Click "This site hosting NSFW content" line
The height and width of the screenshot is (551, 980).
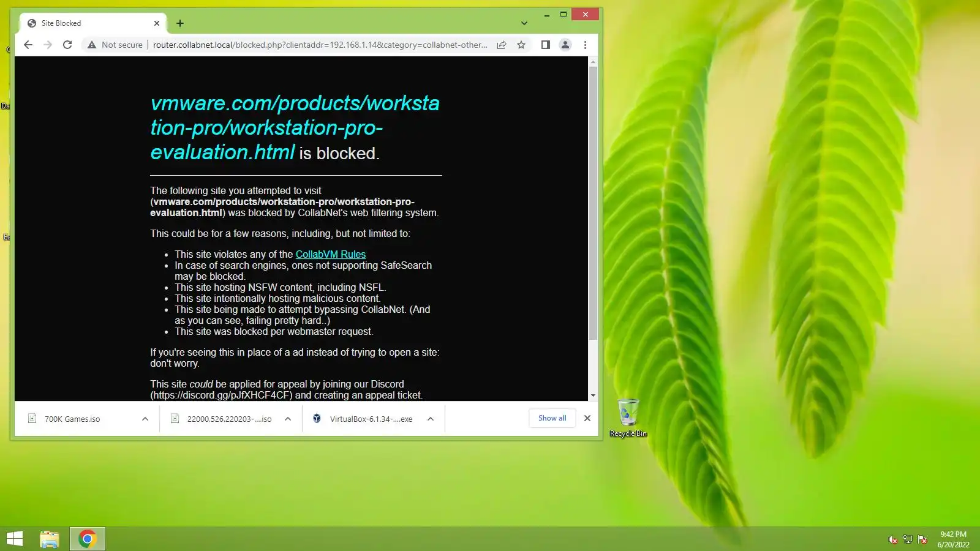coord(281,287)
